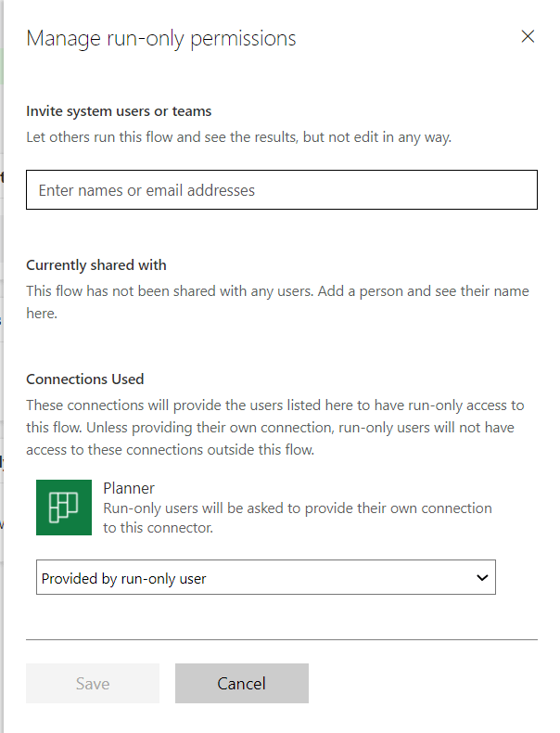Click the Invite system users or teams label
This screenshot has height=733, width=560.
pyautogui.click(x=119, y=111)
